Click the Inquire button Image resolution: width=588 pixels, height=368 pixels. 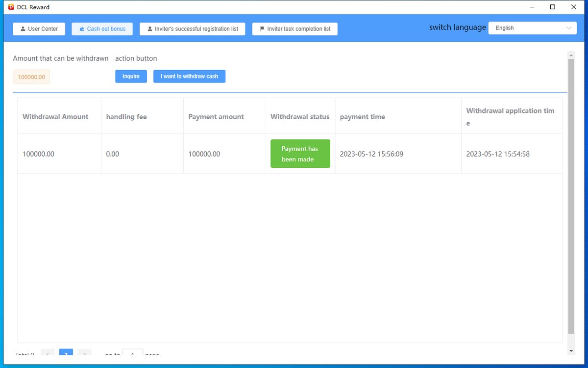click(x=131, y=76)
